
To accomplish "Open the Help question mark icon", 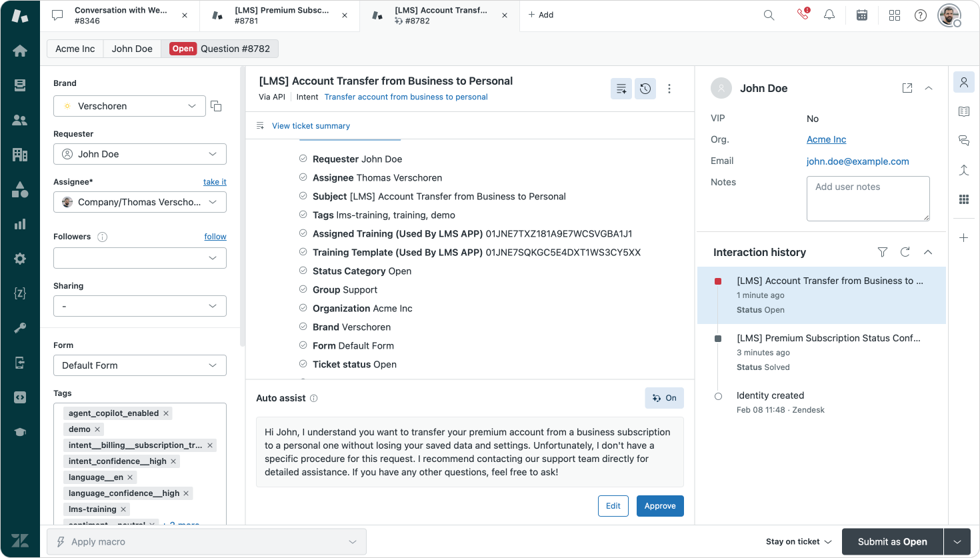I will coord(921,15).
